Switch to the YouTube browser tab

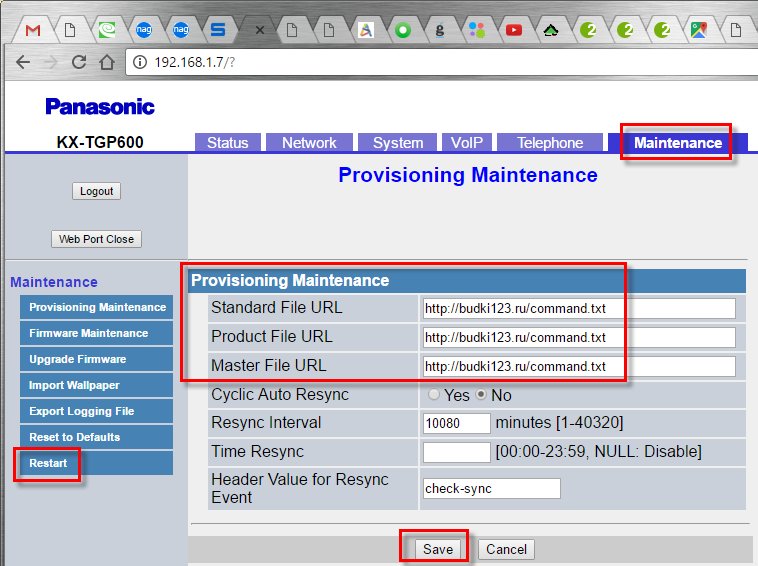(513, 30)
